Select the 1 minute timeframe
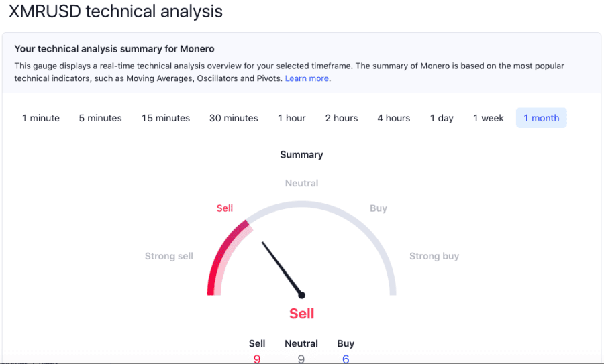This screenshot has height=364, width=604. point(41,118)
